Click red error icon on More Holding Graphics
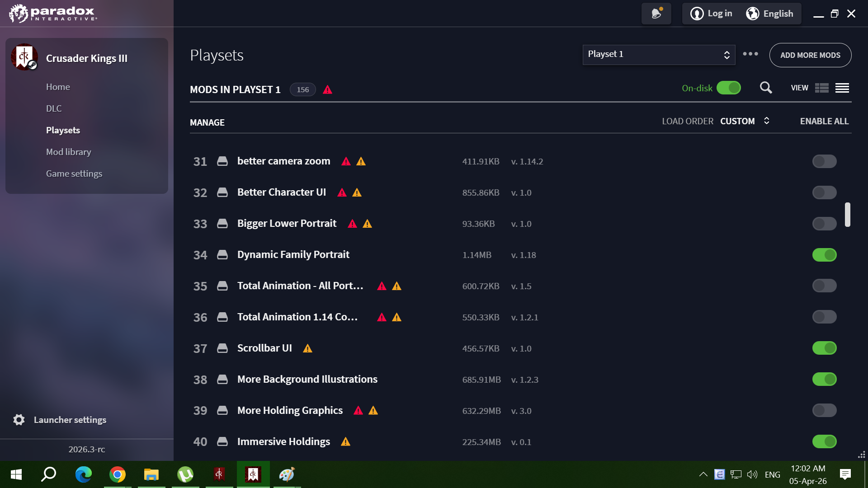The height and width of the screenshot is (488, 868). point(359,411)
